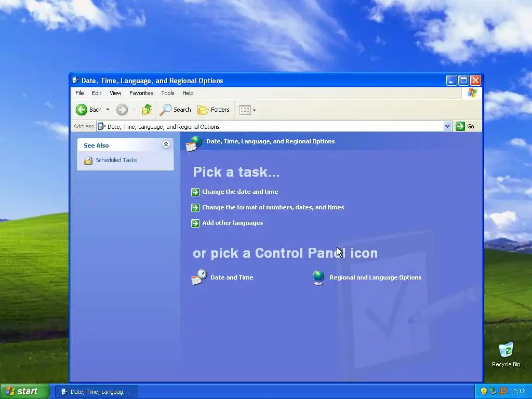Open Regional and Language Options globe icon
532x399 pixels.
coord(318,277)
